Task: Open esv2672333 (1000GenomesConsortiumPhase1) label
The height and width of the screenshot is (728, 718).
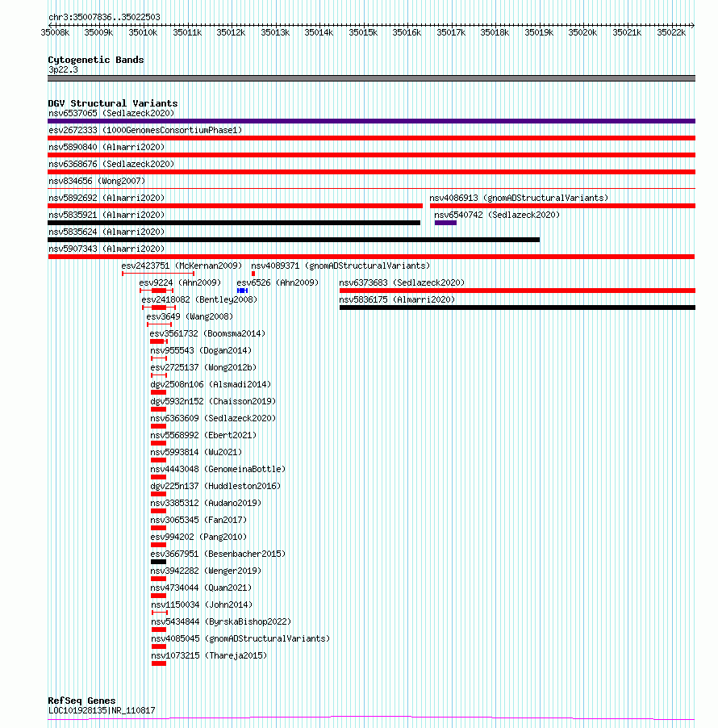Action: click(145, 131)
